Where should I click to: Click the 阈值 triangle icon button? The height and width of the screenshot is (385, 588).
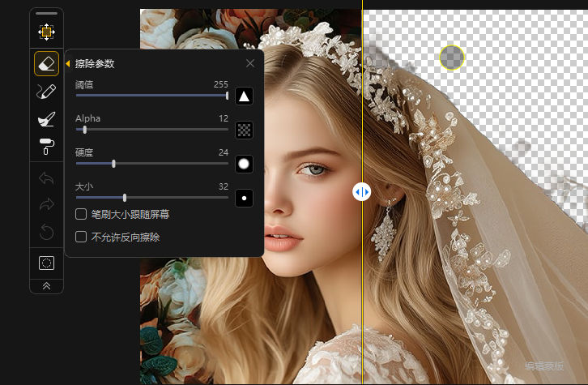(x=244, y=96)
